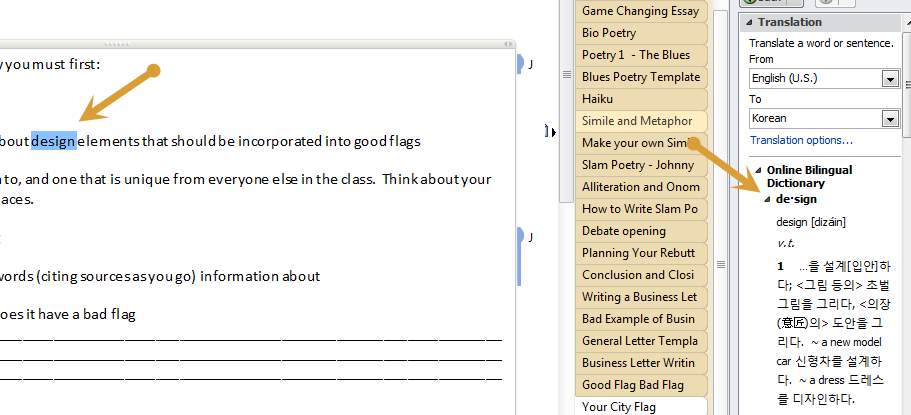Viewport: 911px width, 415px height.
Task: Click the paragraph handle icon beside the design line
Action: pos(546,131)
